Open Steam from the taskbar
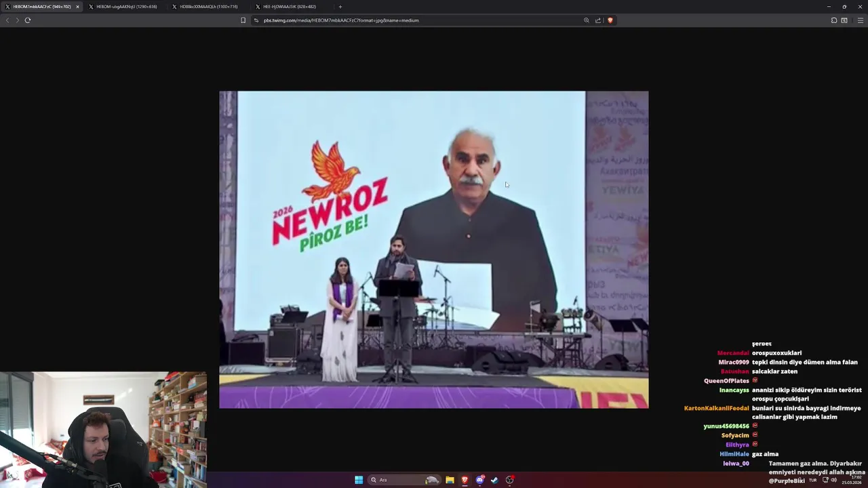Viewport: 868px width, 488px height. click(x=494, y=480)
